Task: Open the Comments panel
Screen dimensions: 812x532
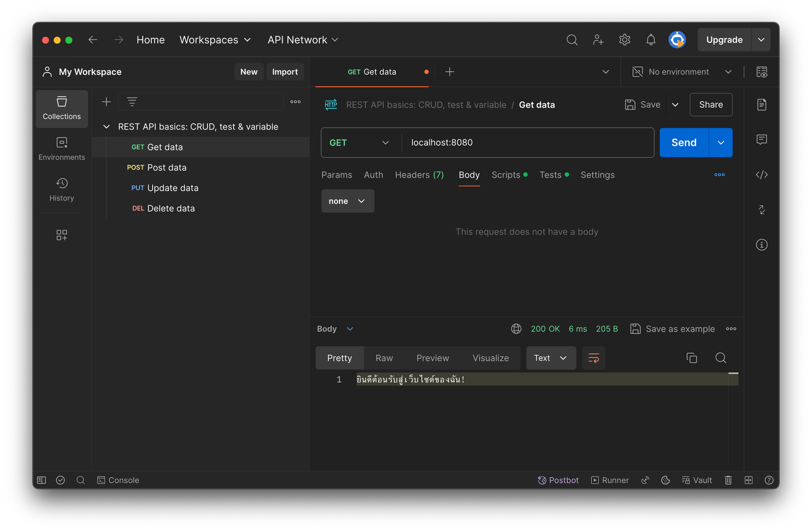Action: tap(761, 140)
